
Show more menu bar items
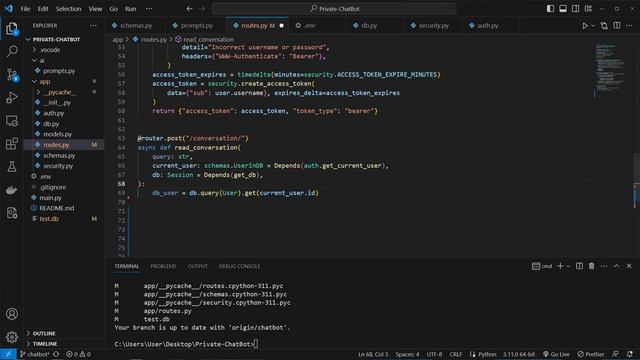tap(149, 9)
